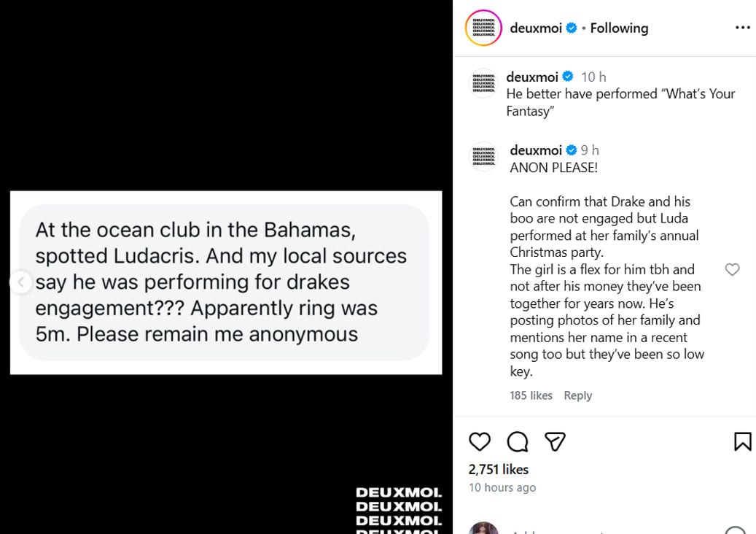
Task: View who liked by clicking 2,751 likes
Action: tap(498, 469)
